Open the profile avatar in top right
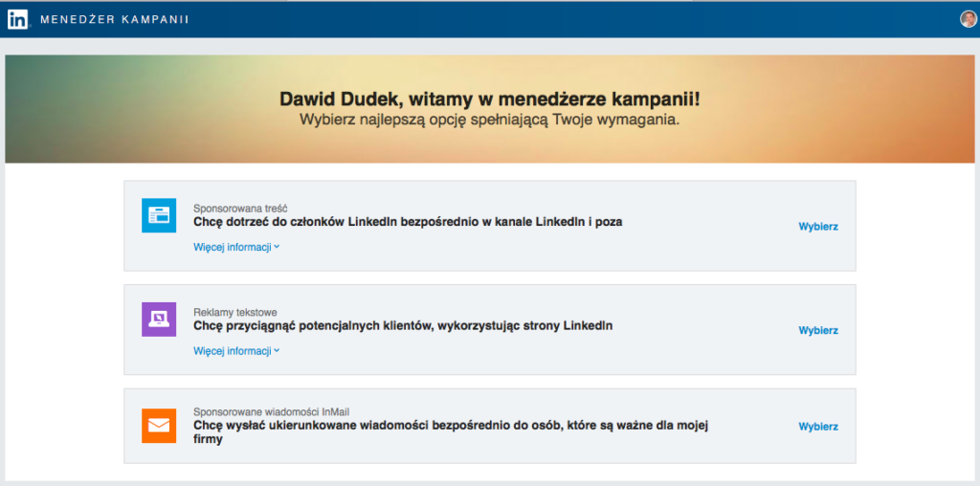Screen dimensions: 980x486 (x=969, y=18)
